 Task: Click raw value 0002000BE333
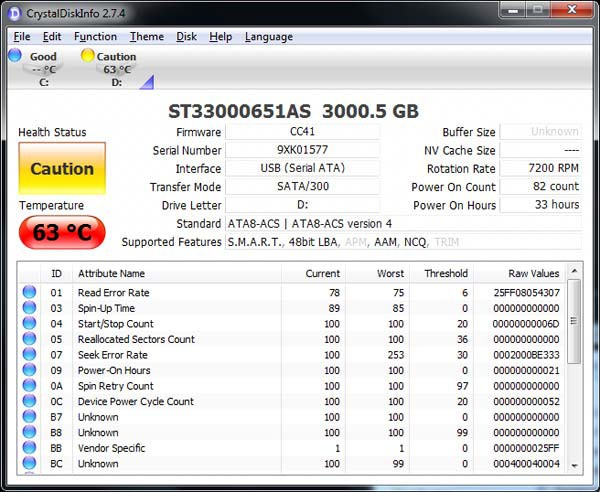point(527,355)
